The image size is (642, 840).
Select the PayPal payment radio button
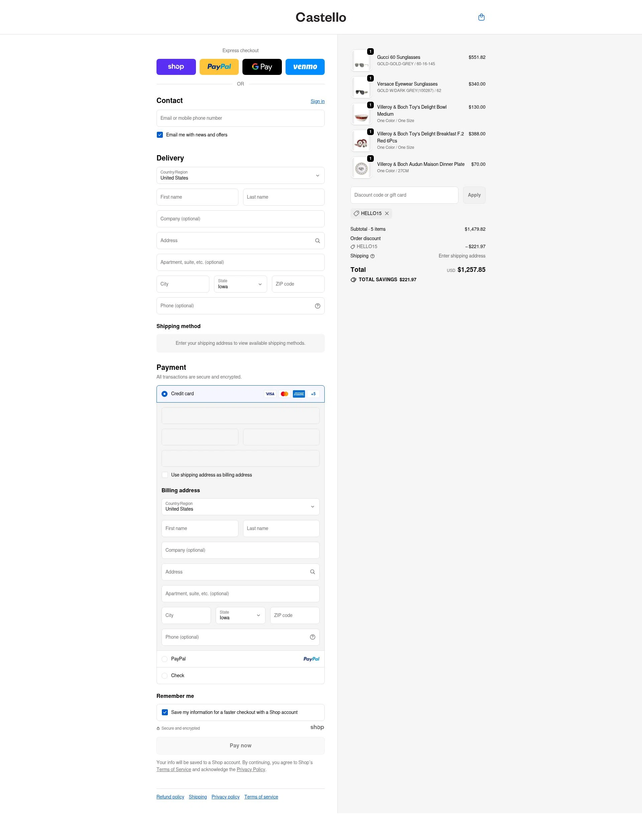pos(164,659)
